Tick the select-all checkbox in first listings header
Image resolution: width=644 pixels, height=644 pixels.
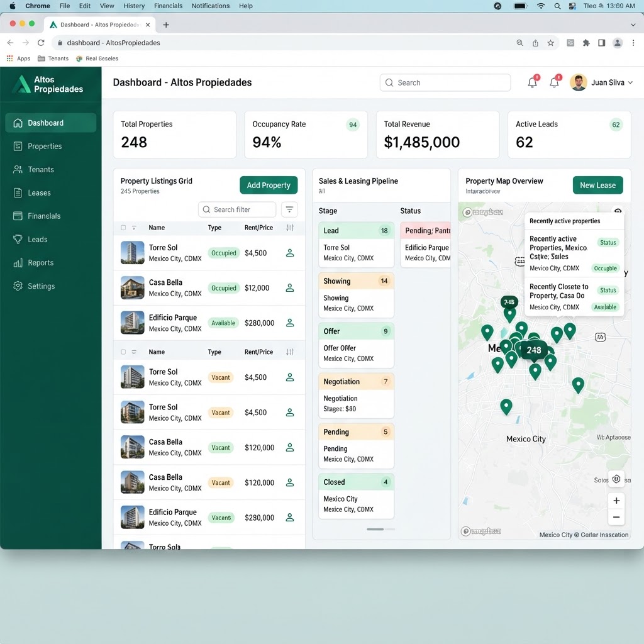[123, 228]
